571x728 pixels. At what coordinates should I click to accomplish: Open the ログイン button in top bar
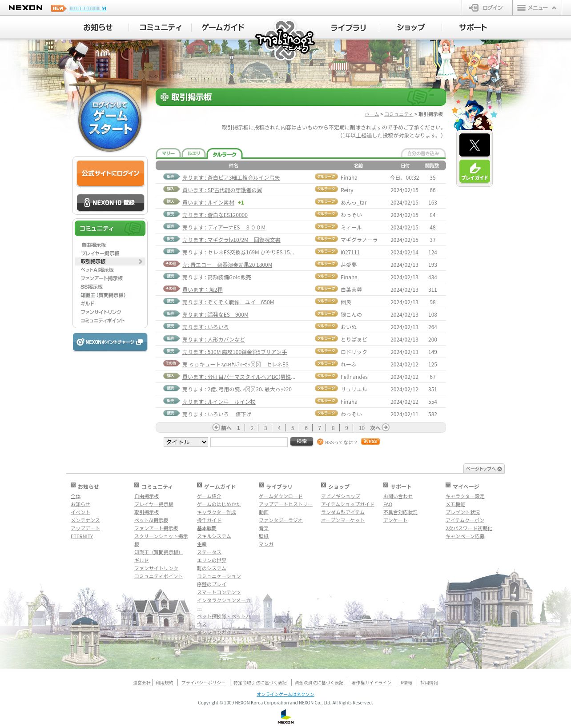(x=487, y=8)
